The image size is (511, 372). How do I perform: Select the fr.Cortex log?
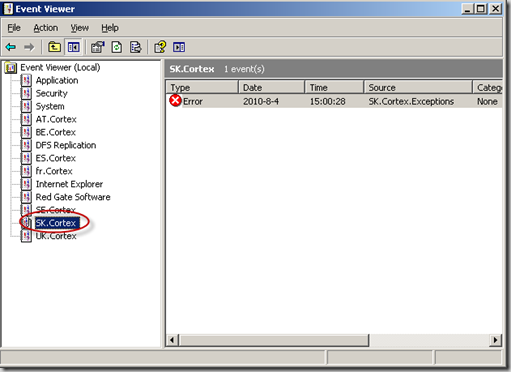pos(54,171)
